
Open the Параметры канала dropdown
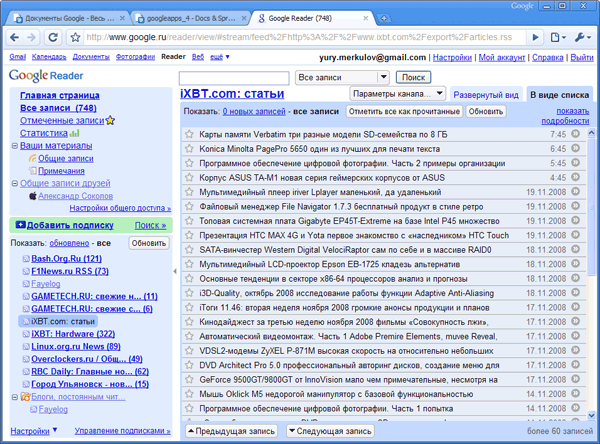pos(398,94)
